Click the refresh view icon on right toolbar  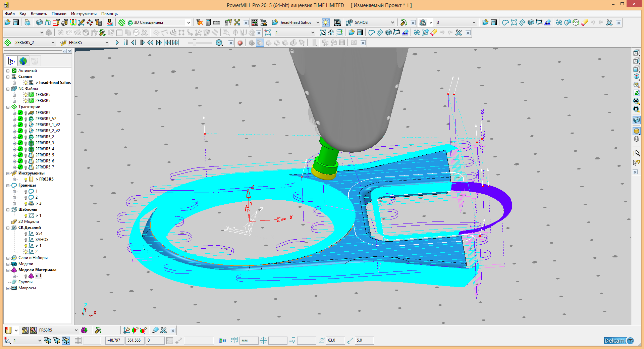(x=636, y=93)
